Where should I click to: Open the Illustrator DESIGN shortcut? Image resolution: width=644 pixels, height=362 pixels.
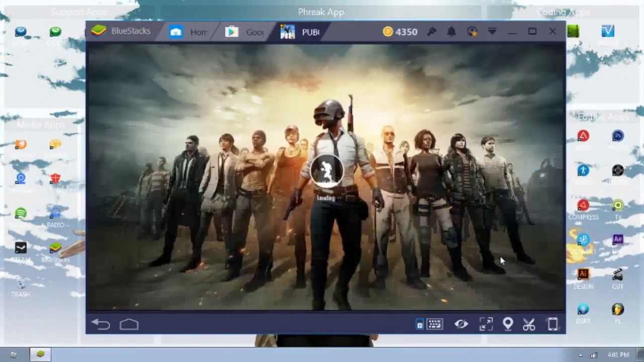(x=583, y=278)
